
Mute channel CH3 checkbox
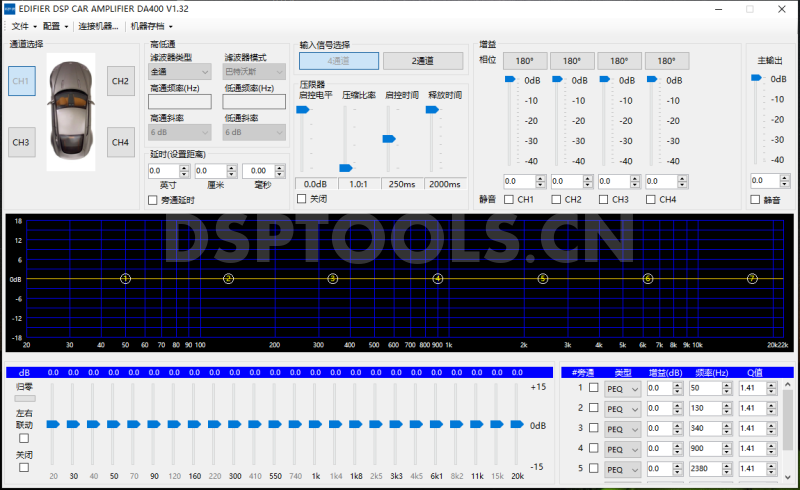click(x=604, y=200)
